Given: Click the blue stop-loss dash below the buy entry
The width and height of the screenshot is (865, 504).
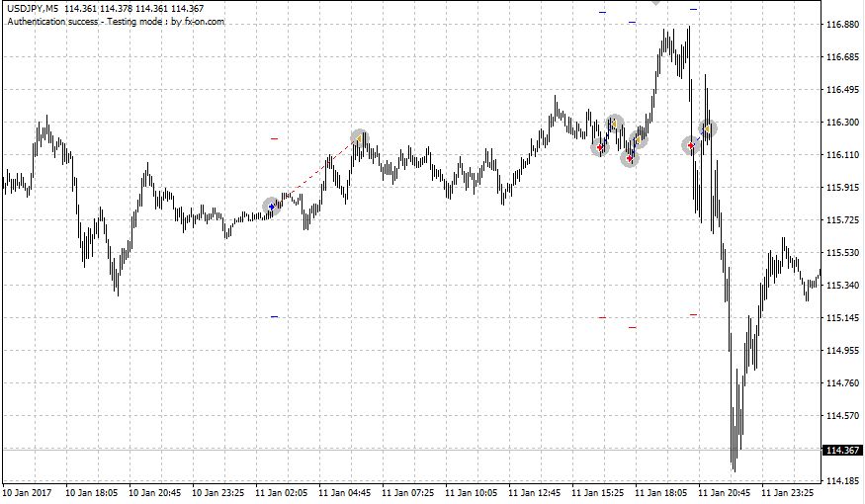Looking at the screenshot, I should coord(274,317).
